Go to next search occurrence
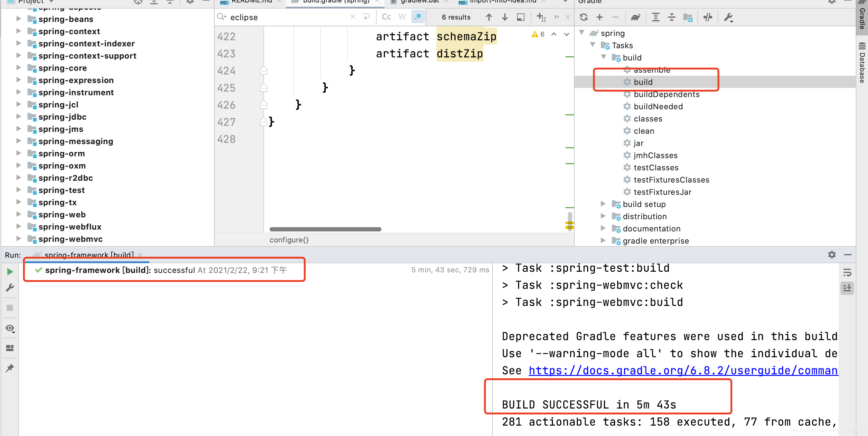The height and width of the screenshot is (436, 868). point(504,17)
